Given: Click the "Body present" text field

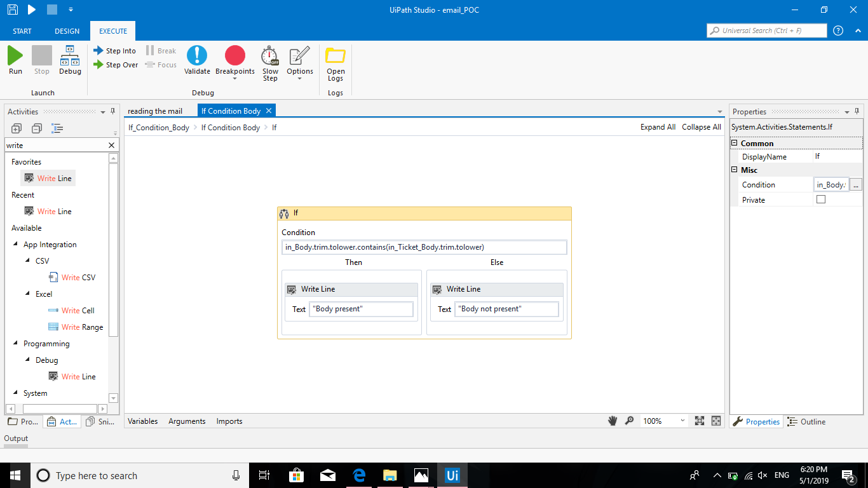Looking at the screenshot, I should [361, 309].
